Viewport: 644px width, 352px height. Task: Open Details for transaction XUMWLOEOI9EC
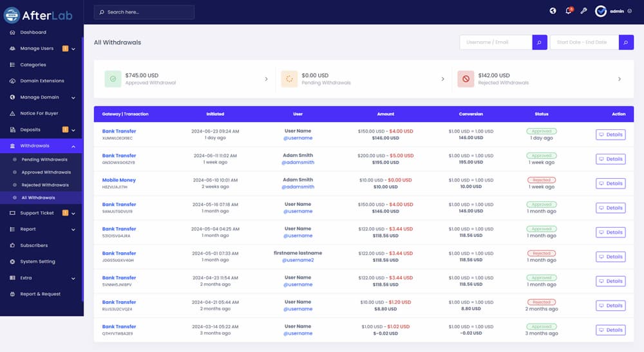point(611,134)
